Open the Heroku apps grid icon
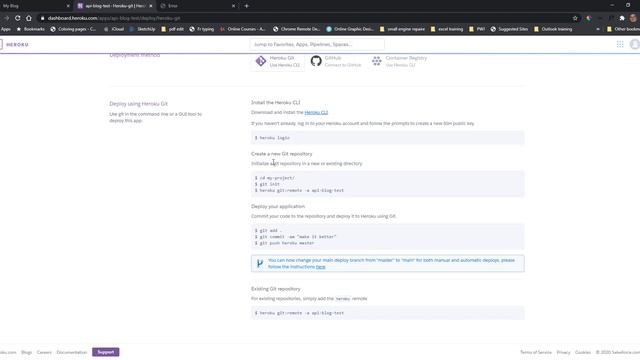 tap(620, 44)
